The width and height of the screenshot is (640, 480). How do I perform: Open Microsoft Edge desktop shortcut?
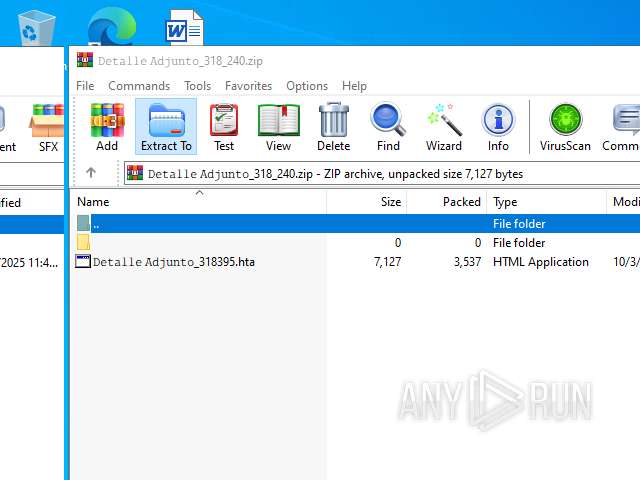click(x=111, y=27)
